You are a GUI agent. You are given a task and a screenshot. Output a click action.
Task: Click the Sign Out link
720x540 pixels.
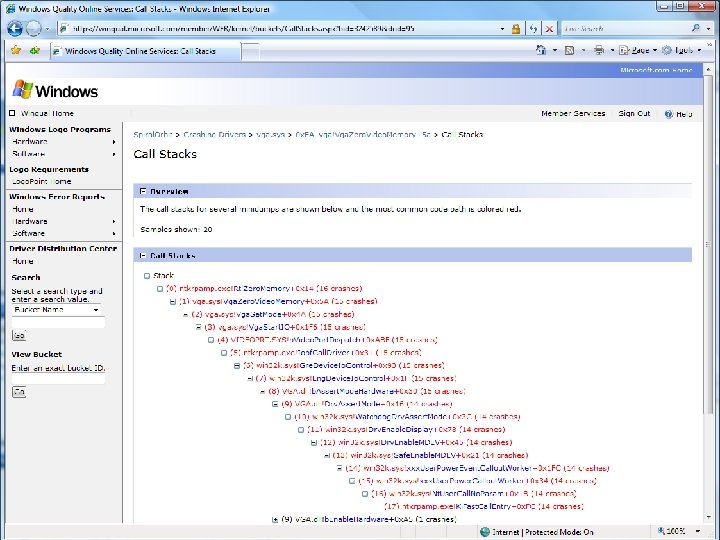tap(634, 113)
